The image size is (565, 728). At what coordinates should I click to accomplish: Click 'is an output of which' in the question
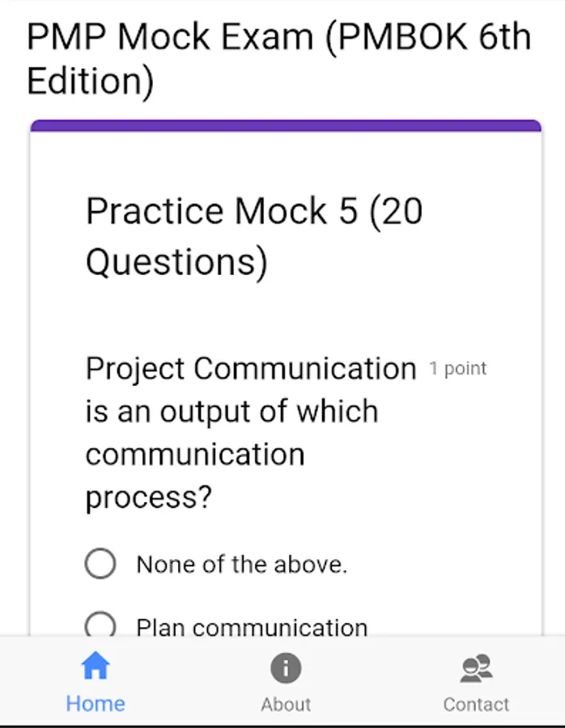232,412
